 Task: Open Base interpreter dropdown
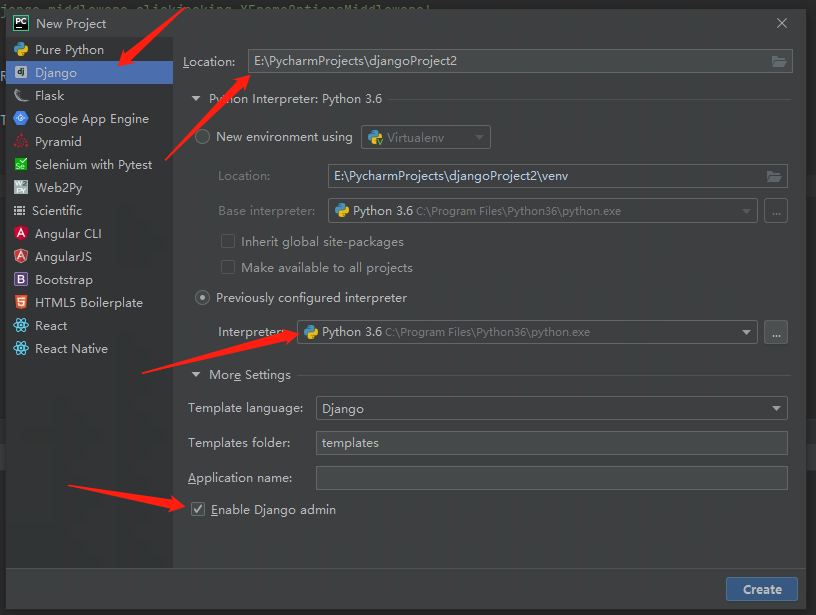(543, 211)
